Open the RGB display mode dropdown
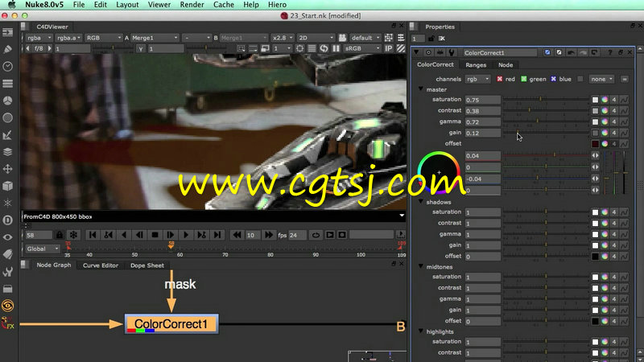Image resolution: width=644 pixels, height=362 pixels. 103,38
